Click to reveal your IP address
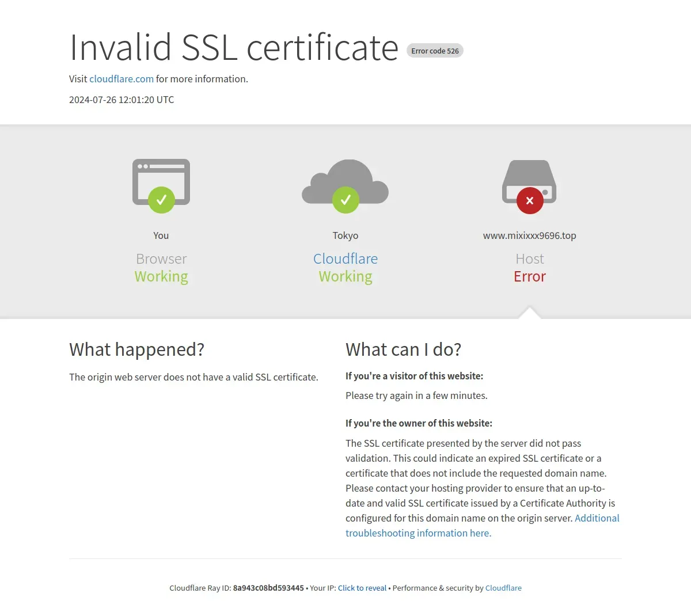691x616 pixels. pos(362,588)
